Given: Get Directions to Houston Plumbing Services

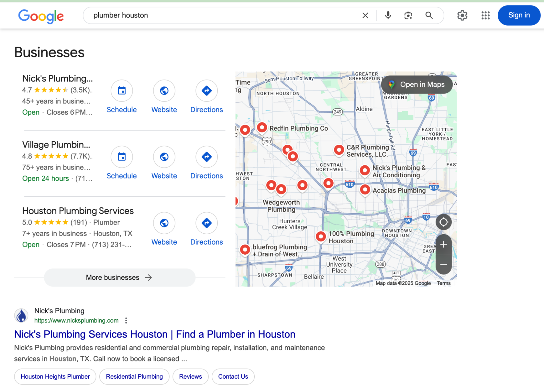Looking at the screenshot, I should click(x=206, y=223).
